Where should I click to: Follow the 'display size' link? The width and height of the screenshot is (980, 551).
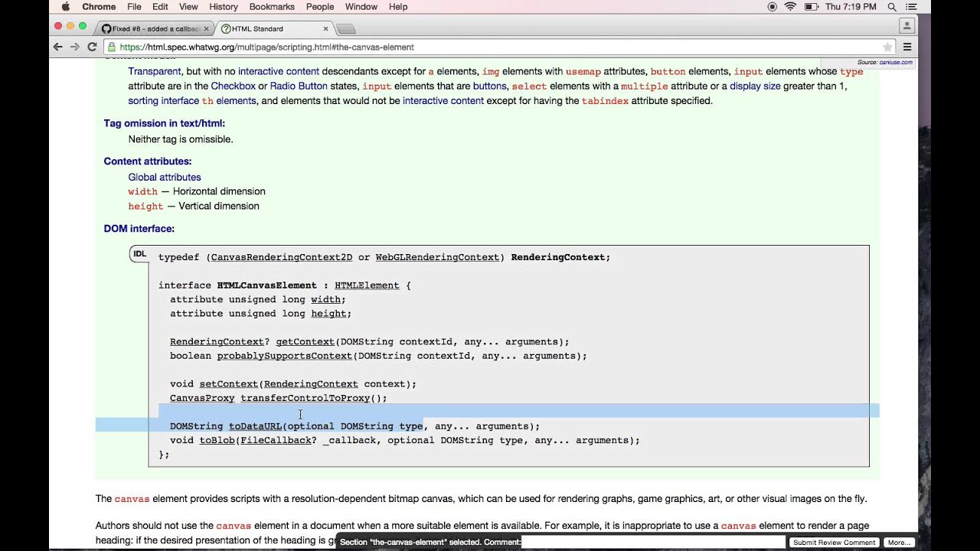click(x=755, y=86)
